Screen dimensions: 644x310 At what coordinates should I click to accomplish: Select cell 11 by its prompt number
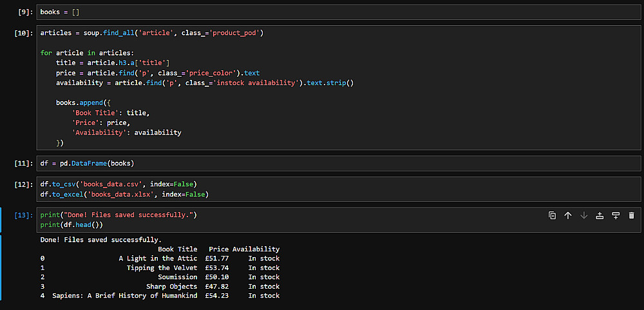pos(23,163)
